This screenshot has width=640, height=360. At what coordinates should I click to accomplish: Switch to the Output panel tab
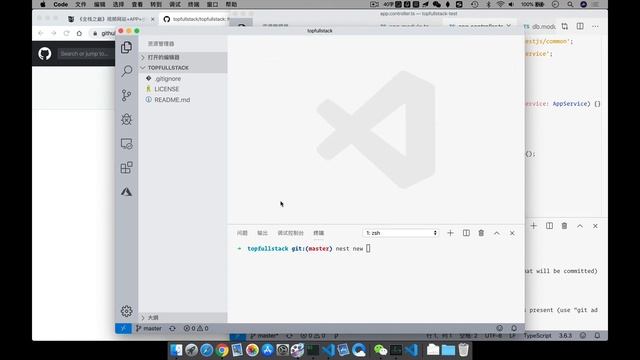click(x=262, y=233)
